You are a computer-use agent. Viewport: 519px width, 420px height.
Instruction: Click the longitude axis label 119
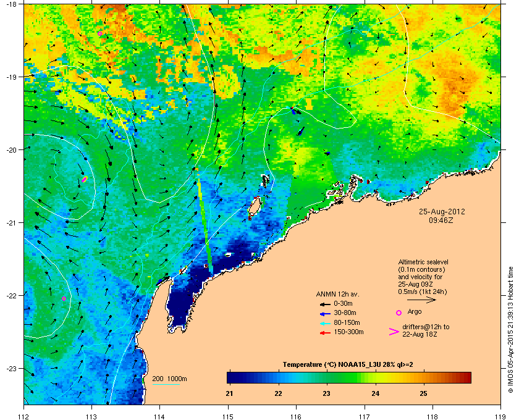pos(500,417)
